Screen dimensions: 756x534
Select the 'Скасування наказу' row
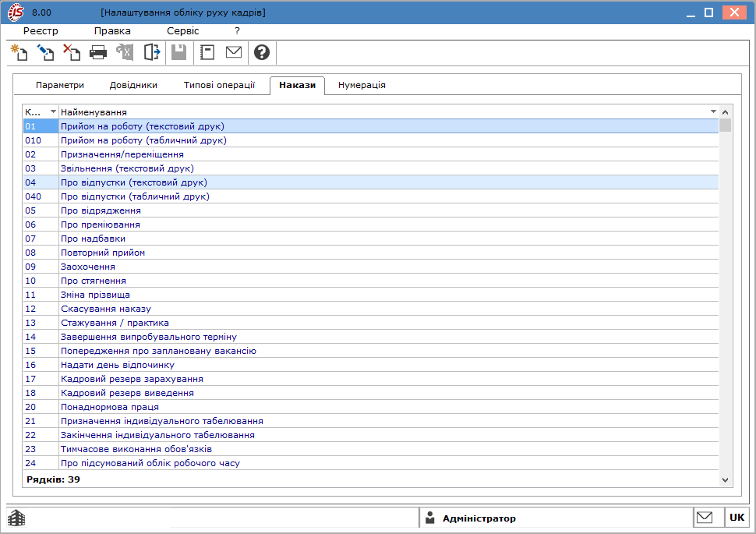click(x=371, y=308)
